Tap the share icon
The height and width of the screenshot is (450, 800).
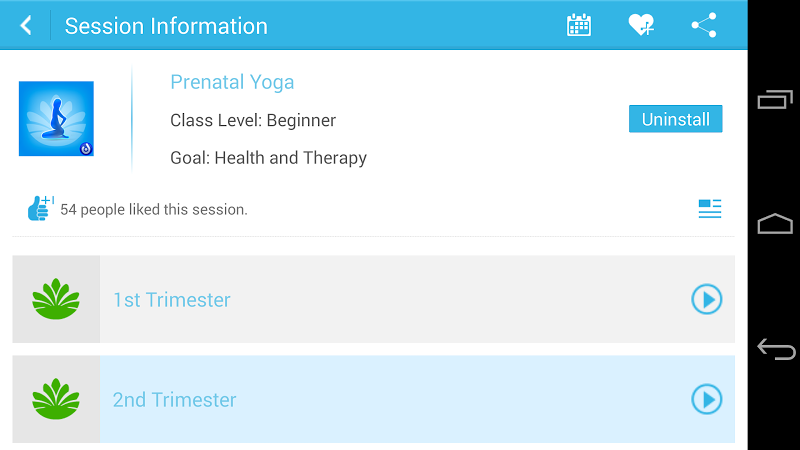click(x=704, y=26)
